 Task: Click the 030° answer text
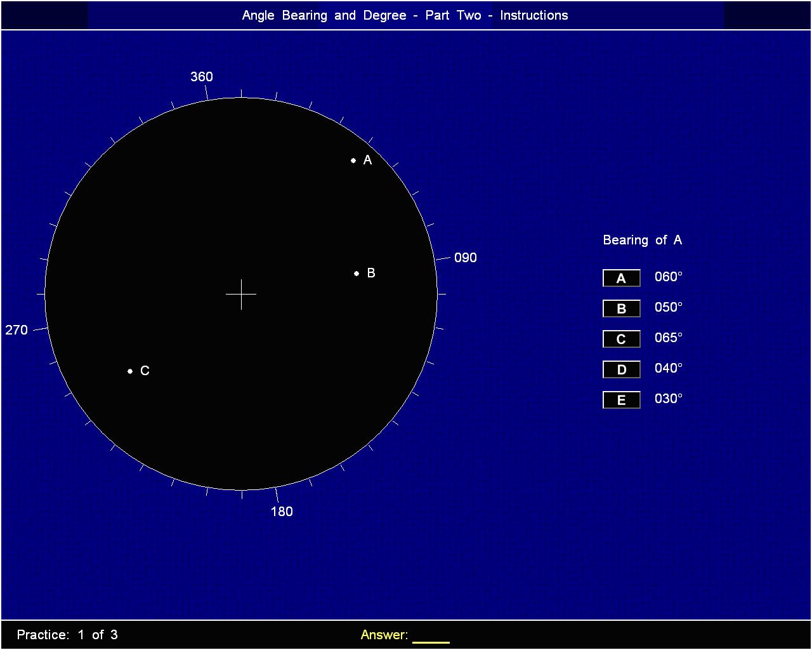[669, 399]
